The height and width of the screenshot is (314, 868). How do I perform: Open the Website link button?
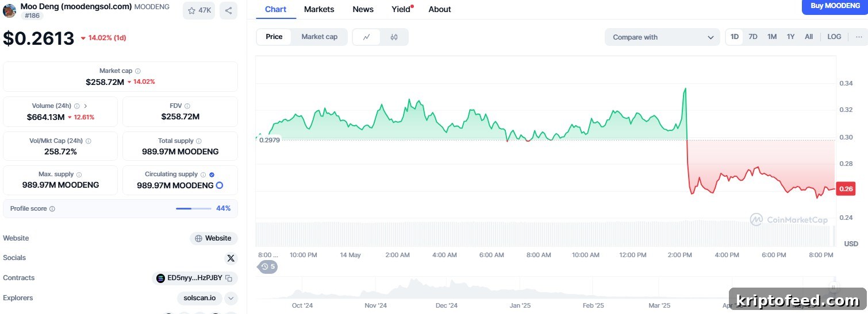pyautogui.click(x=213, y=238)
